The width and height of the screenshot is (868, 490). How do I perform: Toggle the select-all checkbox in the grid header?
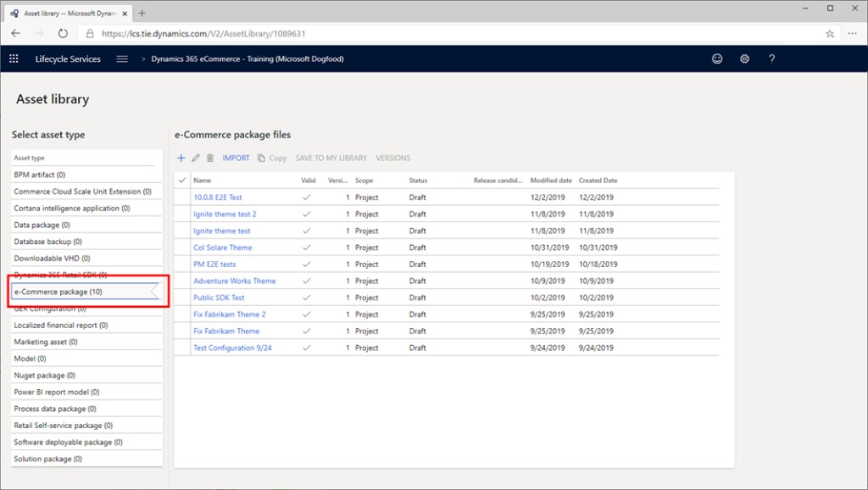coord(183,180)
